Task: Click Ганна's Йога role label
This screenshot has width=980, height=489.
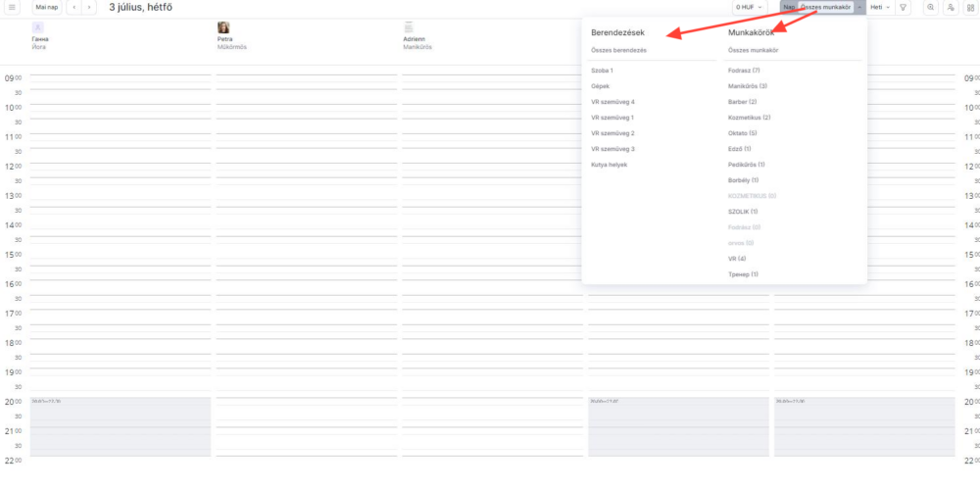Action: click(39, 47)
